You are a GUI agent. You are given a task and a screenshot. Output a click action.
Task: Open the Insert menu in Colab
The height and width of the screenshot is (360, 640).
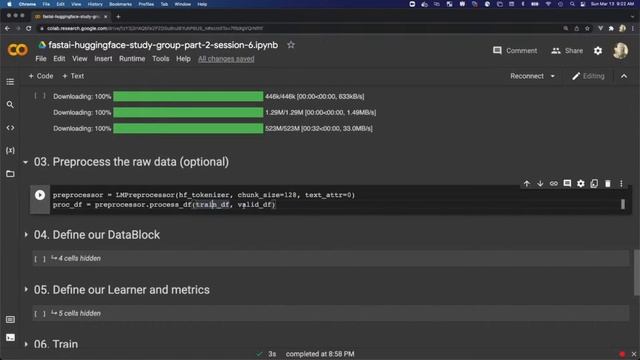pyautogui.click(x=103, y=59)
